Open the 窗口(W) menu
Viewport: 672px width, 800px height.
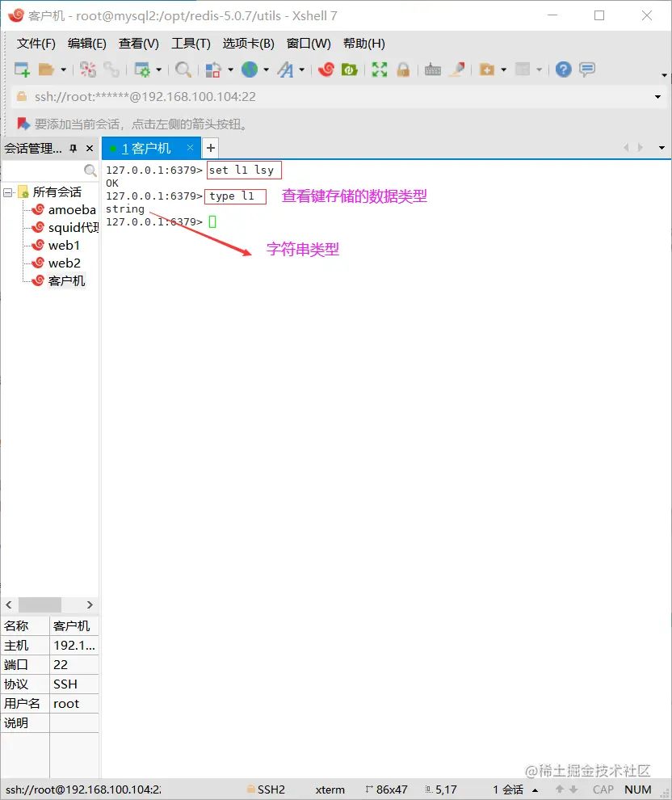click(x=309, y=44)
